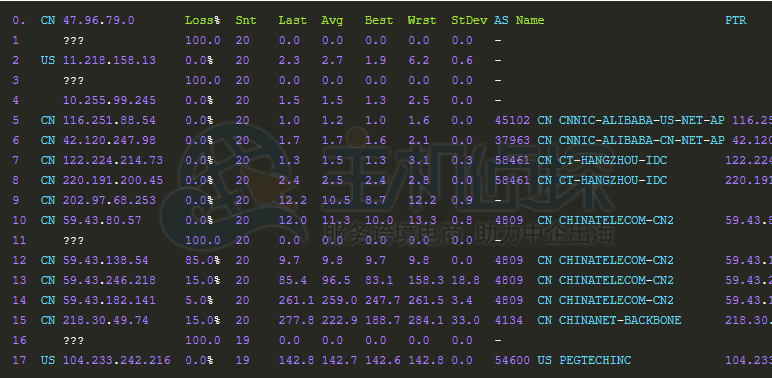The image size is (772, 378).
Task: Click the StDev column header
Action: point(469,21)
